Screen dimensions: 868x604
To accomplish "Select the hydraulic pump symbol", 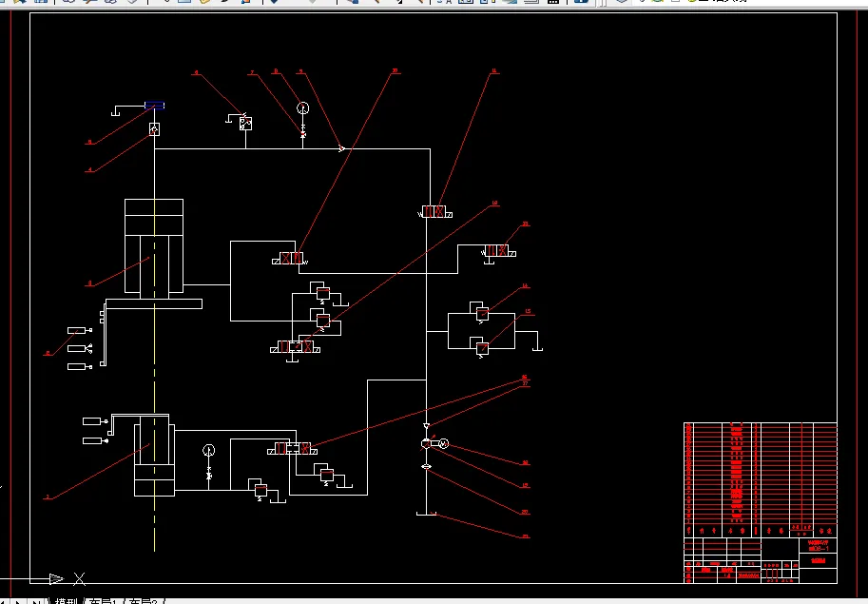I will (x=426, y=444).
